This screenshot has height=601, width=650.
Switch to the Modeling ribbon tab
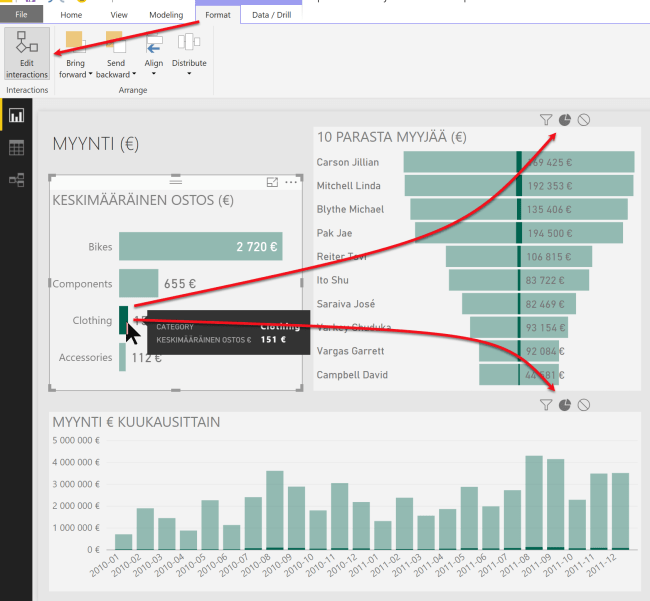(166, 16)
